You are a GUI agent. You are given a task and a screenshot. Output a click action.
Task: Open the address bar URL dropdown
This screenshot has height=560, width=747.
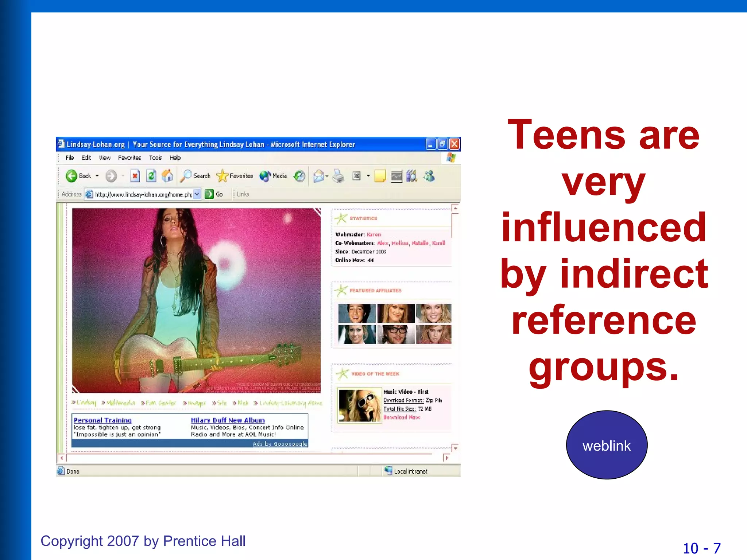[x=197, y=194]
